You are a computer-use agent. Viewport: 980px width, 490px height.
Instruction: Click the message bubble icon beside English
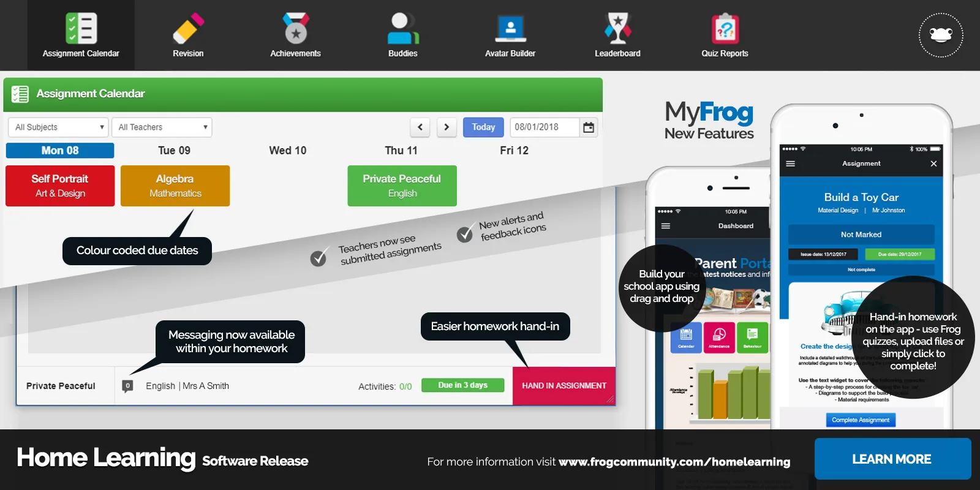coord(127,386)
